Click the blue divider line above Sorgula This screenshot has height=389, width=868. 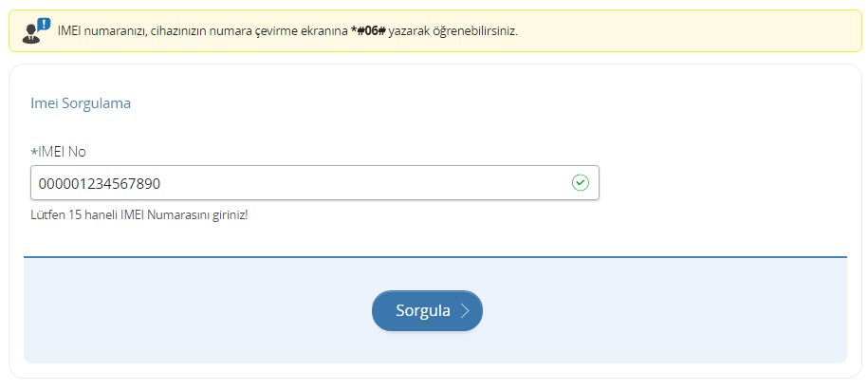(434, 256)
